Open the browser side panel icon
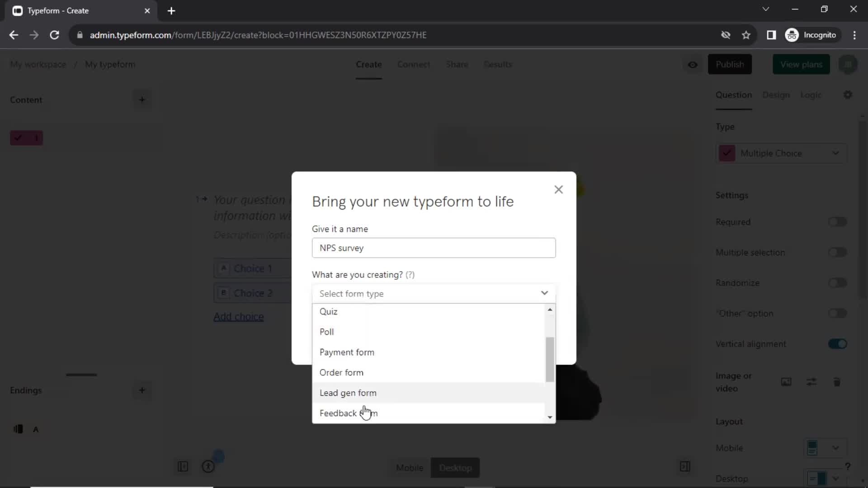The height and width of the screenshot is (488, 868). 771,35
